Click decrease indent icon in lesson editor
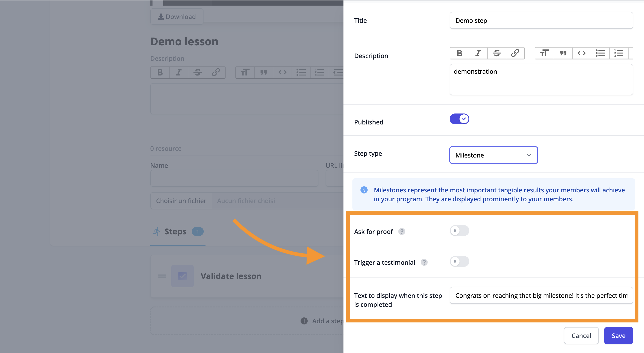644x353 pixels. point(337,72)
